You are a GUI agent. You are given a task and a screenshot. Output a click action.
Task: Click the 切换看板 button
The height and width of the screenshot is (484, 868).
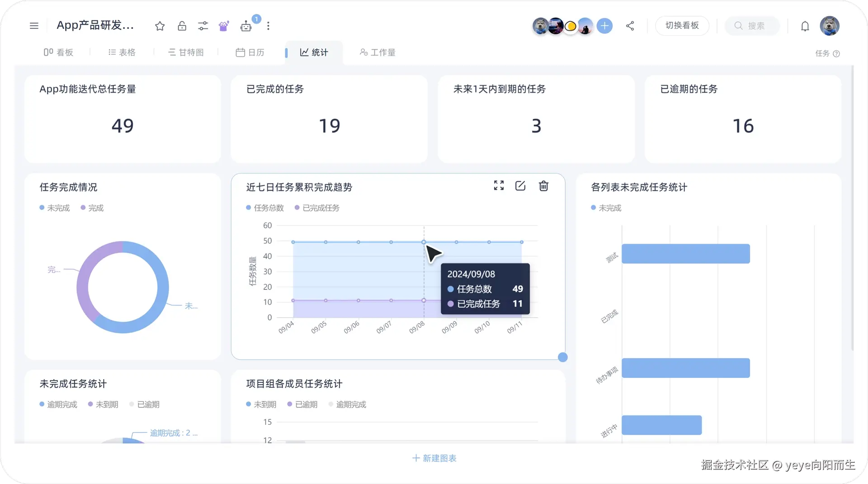[682, 26]
